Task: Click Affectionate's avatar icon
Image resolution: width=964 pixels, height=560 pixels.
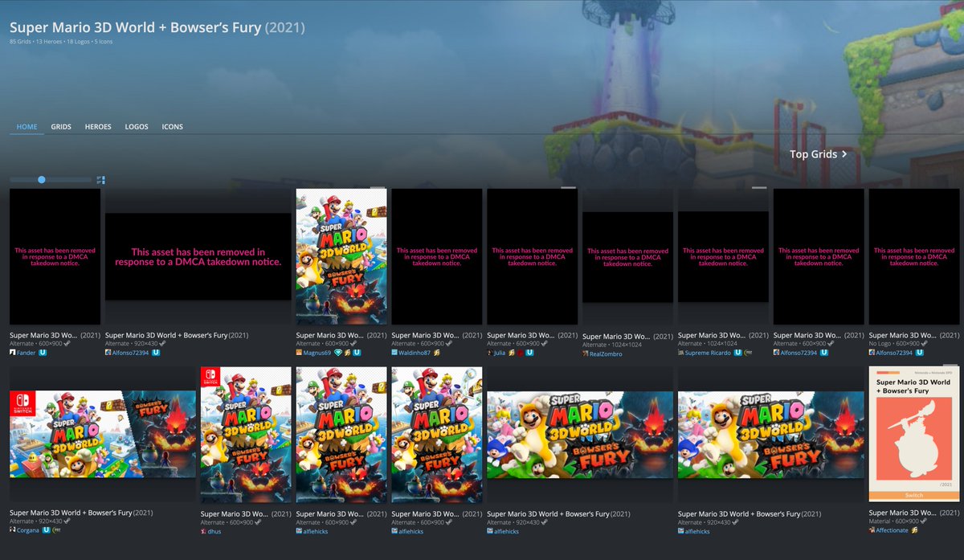Action: (872, 530)
